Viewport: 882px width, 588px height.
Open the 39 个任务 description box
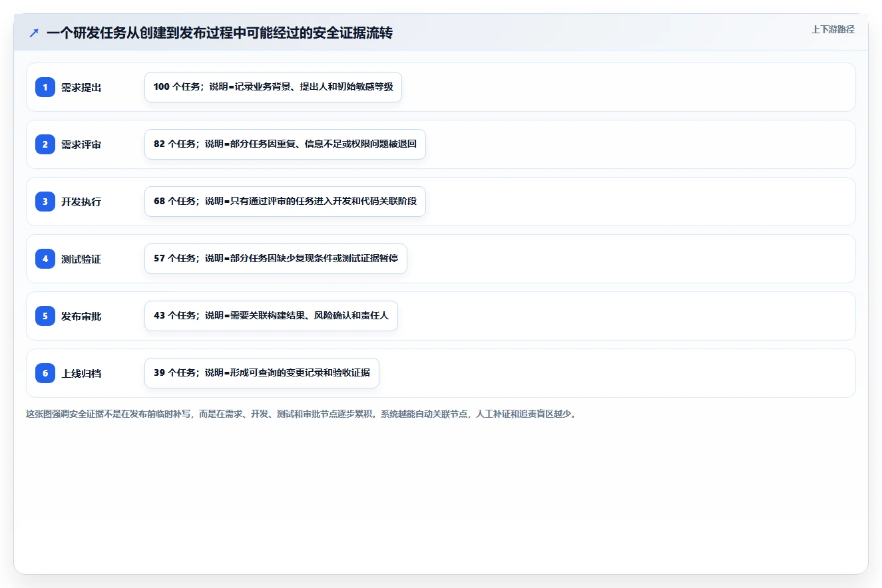262,373
